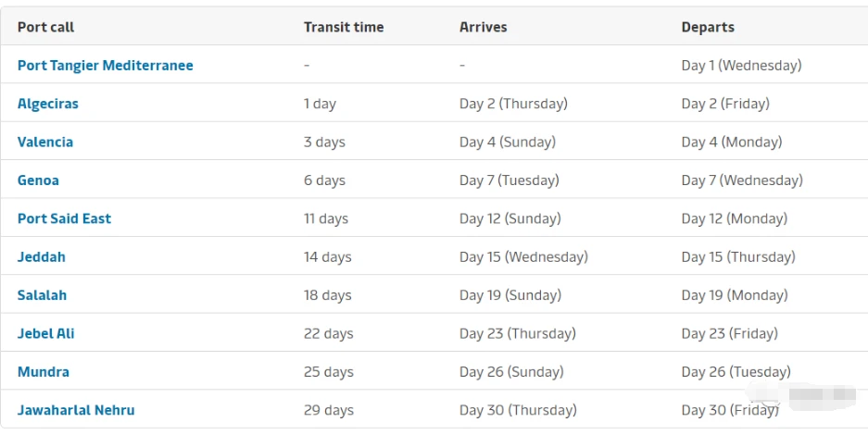Screen dimensions: 868x435
Task: Open the Valencia port link
Action: (x=45, y=142)
